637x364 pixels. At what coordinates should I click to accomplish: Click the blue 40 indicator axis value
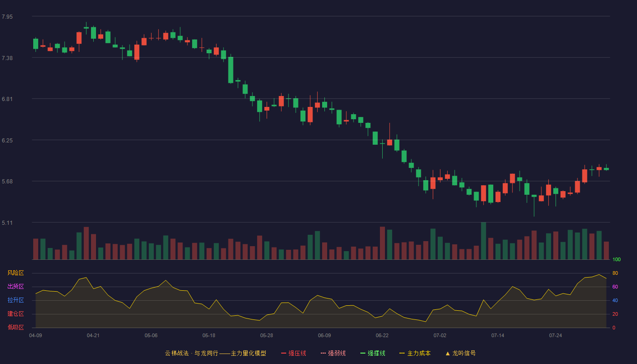point(615,300)
